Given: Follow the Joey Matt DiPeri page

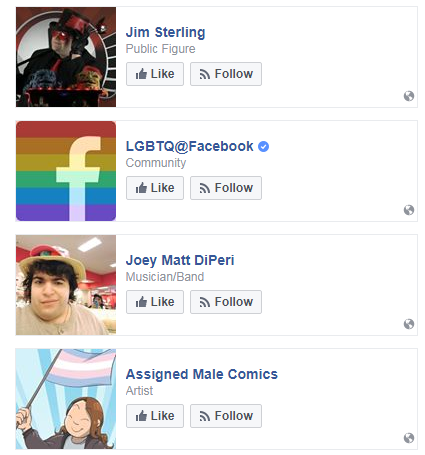Looking at the screenshot, I should click(226, 302).
